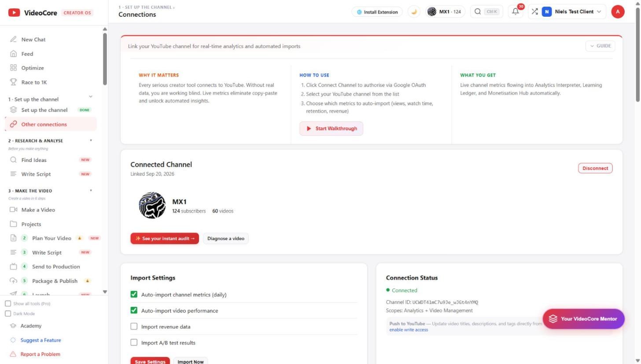This screenshot has height=364, width=641.
Task: Open Write Script step 3 in sidebar
Action: tap(47, 253)
